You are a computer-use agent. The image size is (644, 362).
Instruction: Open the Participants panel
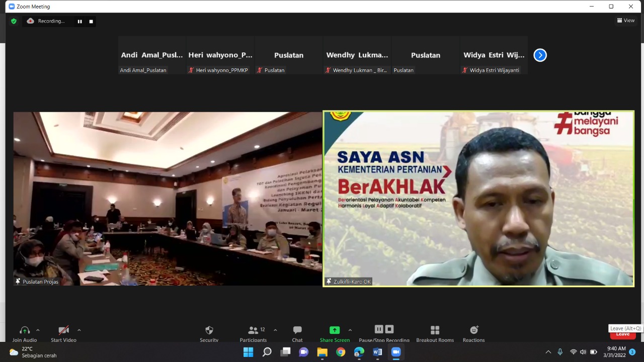254,331
